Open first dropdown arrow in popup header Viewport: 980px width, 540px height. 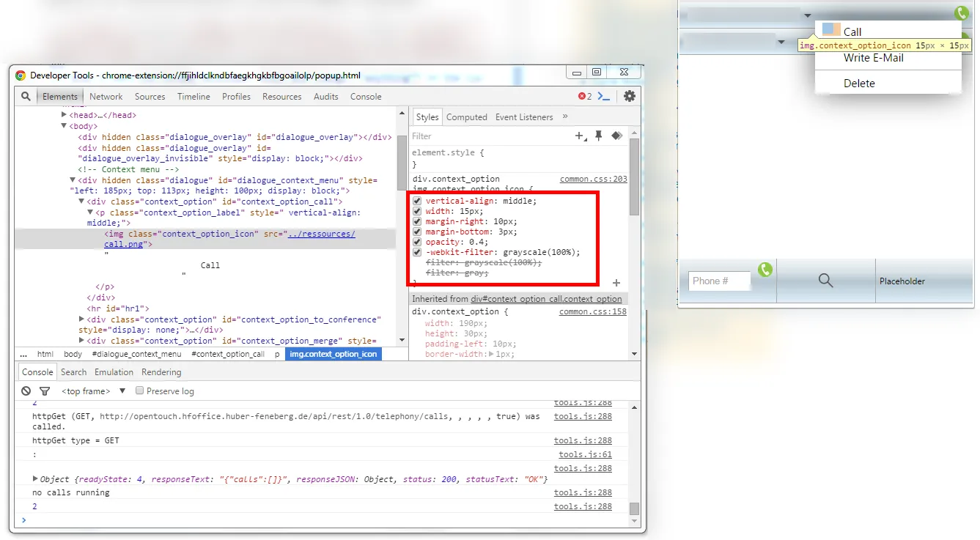pos(807,15)
